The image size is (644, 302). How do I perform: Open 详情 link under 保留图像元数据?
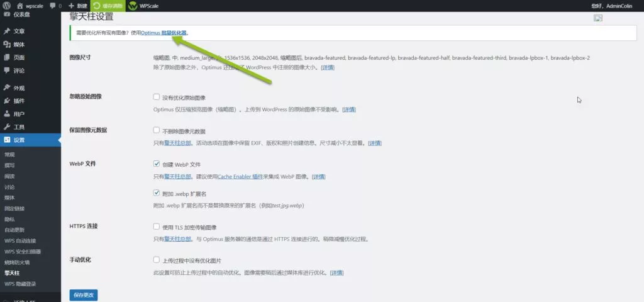click(x=375, y=143)
